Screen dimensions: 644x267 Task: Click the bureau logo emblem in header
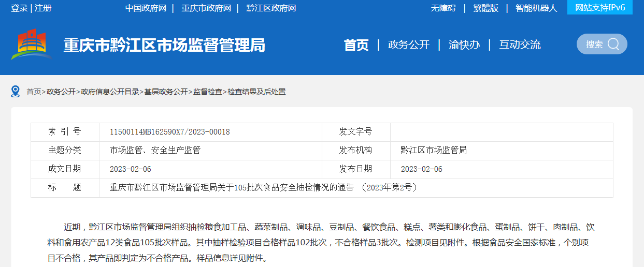pos(32,44)
